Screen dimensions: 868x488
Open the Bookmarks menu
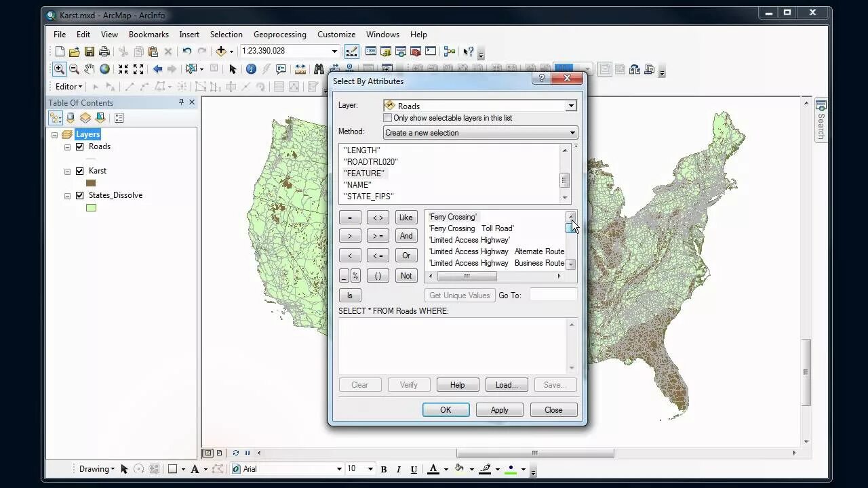tap(149, 35)
